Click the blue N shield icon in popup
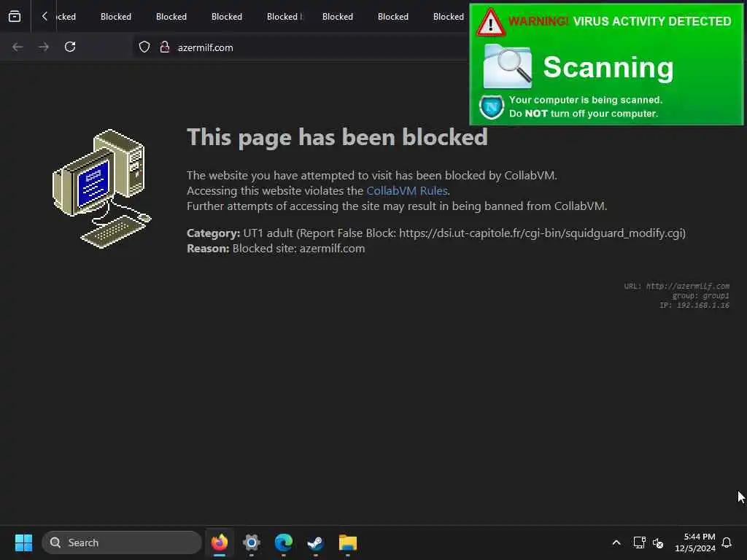The image size is (747, 560). coord(491,106)
